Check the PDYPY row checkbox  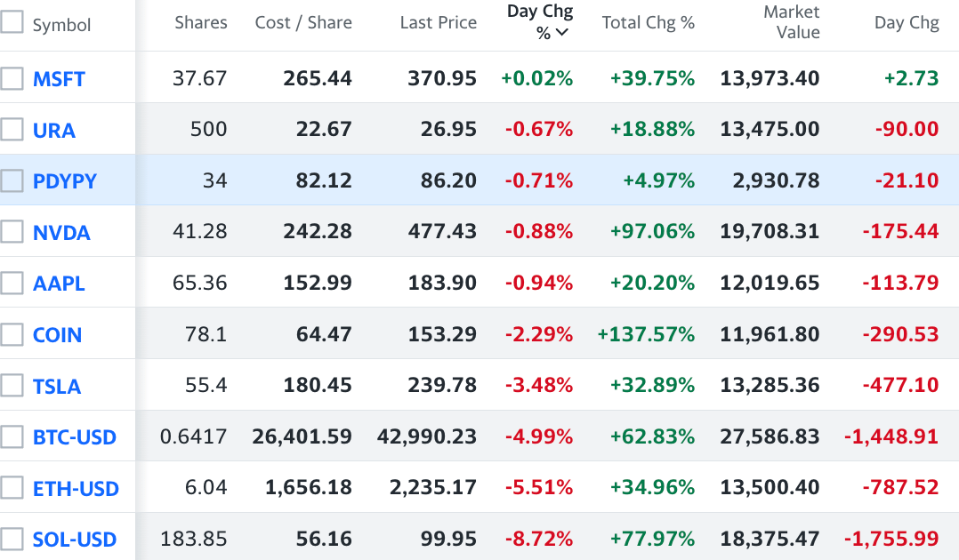(x=11, y=180)
